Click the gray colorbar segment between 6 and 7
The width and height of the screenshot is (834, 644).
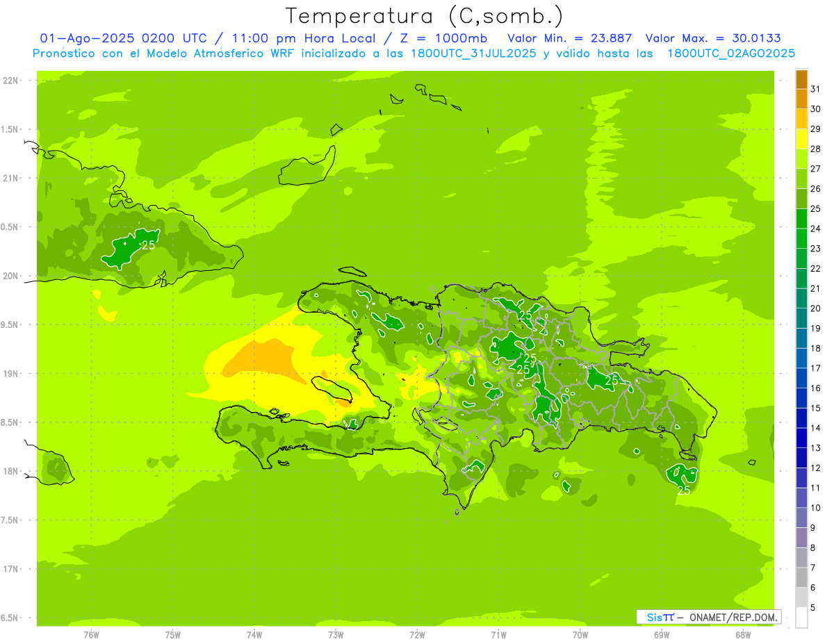point(801,578)
